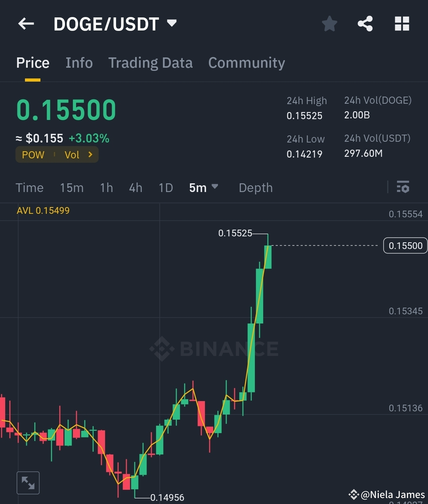Open chart settings icon beside Depth
Viewport: 428px width, 504px height.
pos(403,187)
